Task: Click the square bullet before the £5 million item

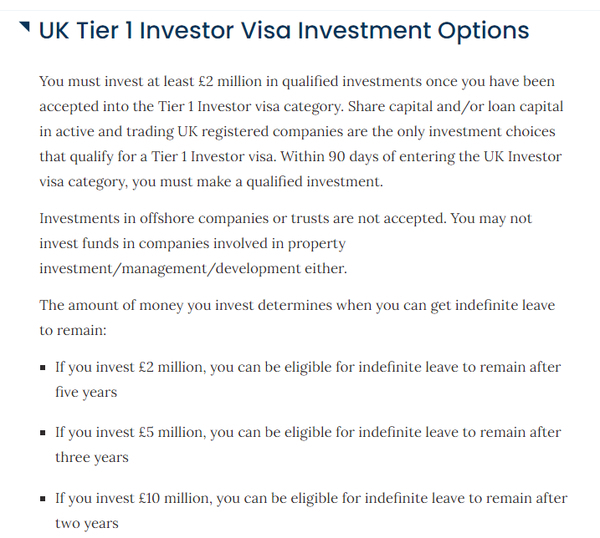Action: pos(42,433)
